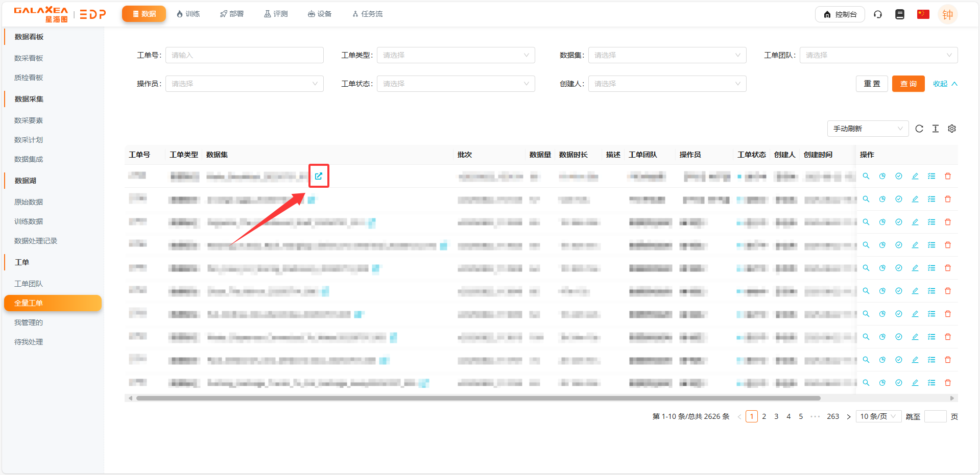Open the 工单类型 dropdown

coord(456,55)
